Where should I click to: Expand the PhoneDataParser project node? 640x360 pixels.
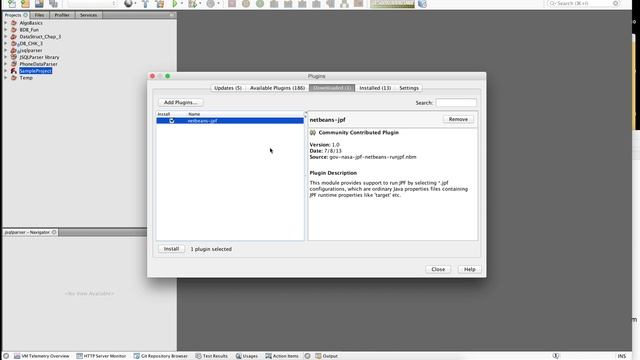[x=6, y=64]
